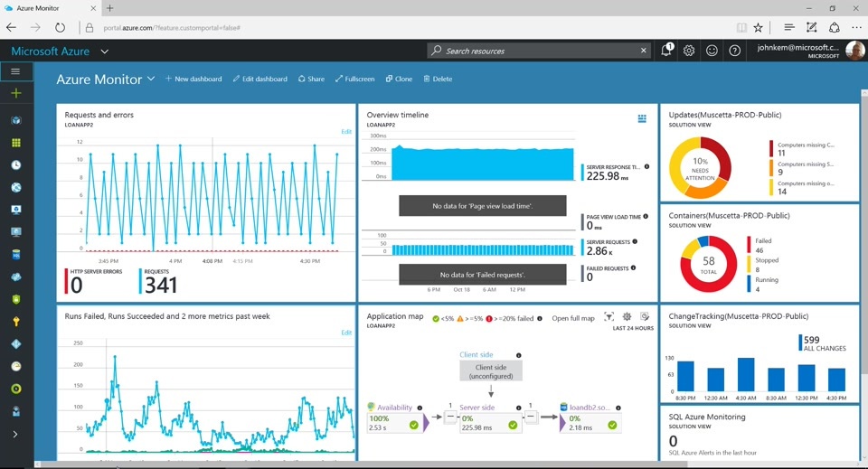This screenshot has width=868, height=469.
Task: Click browser Back arrow
Action: pos(11,28)
